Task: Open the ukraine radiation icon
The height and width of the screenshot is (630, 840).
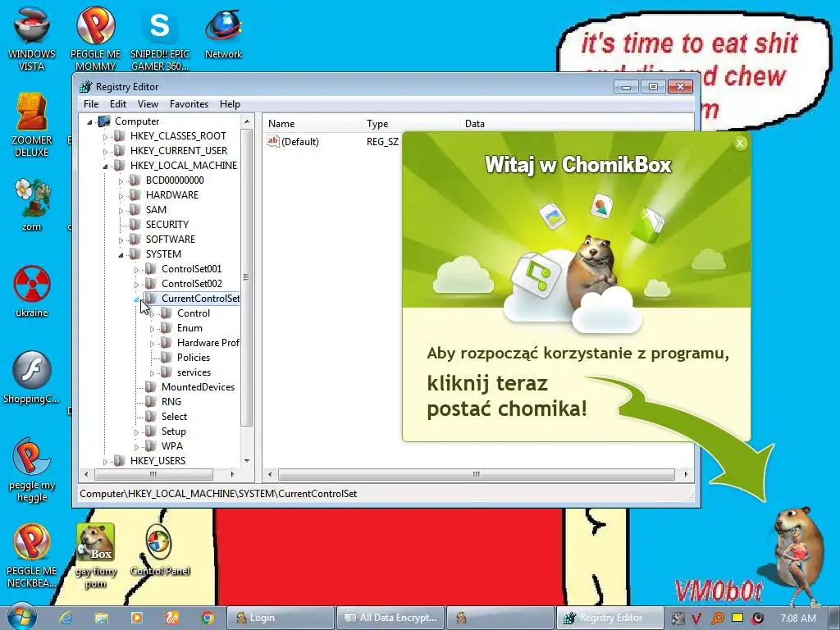Action: point(32,291)
